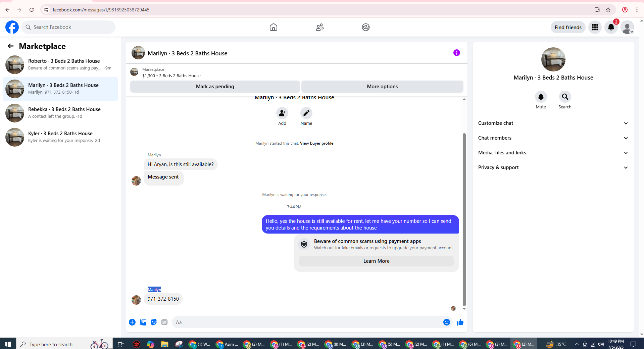Click the chat scrollbar thumb
Image resolution: width=644 pixels, height=349 pixels.
pos(464,219)
